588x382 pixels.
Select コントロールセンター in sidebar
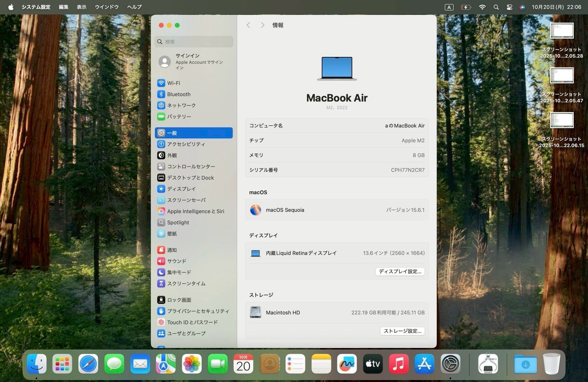[190, 166]
